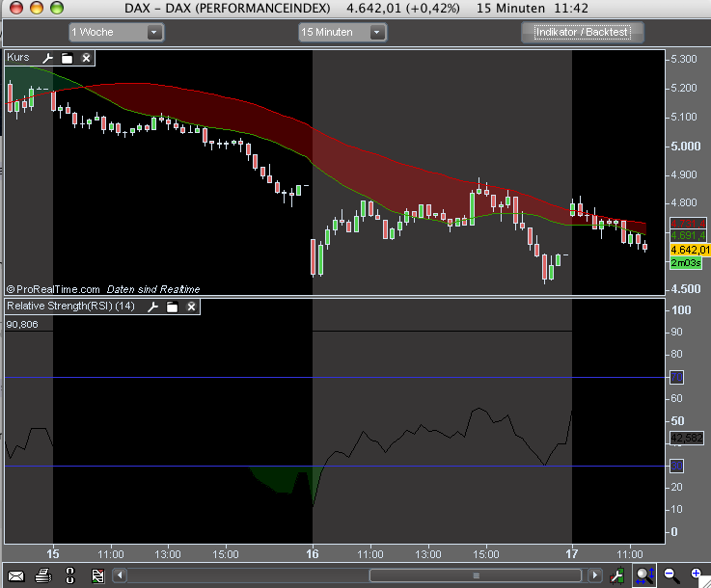Zoom out with the minus magnifier
Viewport: 711px width, 588px height.
pyautogui.click(x=671, y=575)
